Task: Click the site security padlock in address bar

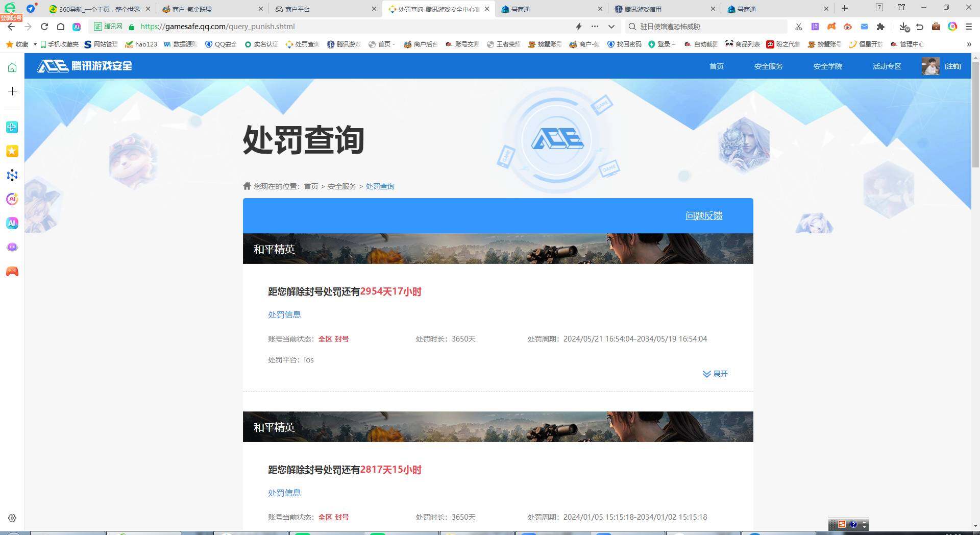Action: tap(131, 27)
